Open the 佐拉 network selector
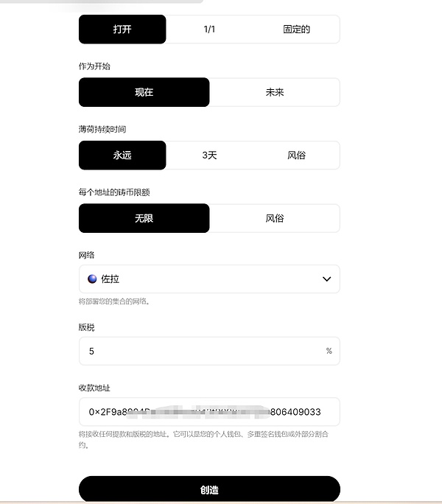Image resolution: width=442 pixels, height=504 pixels. click(209, 279)
